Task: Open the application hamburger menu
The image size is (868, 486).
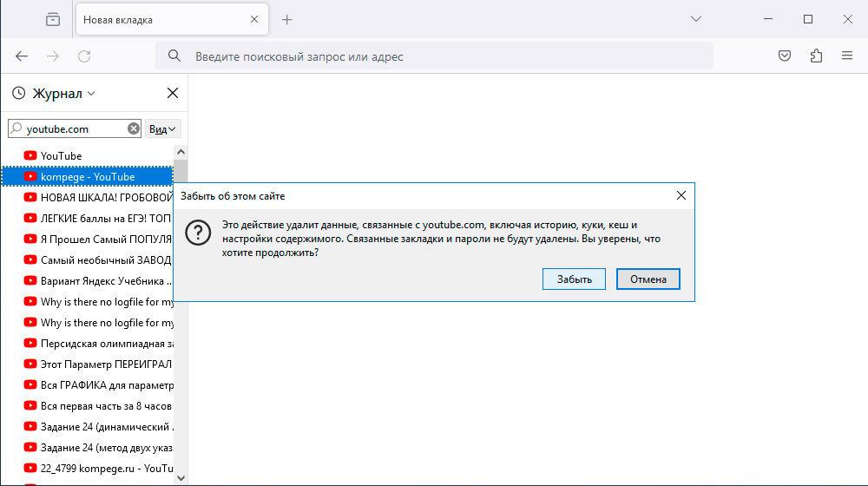Action: [x=847, y=56]
